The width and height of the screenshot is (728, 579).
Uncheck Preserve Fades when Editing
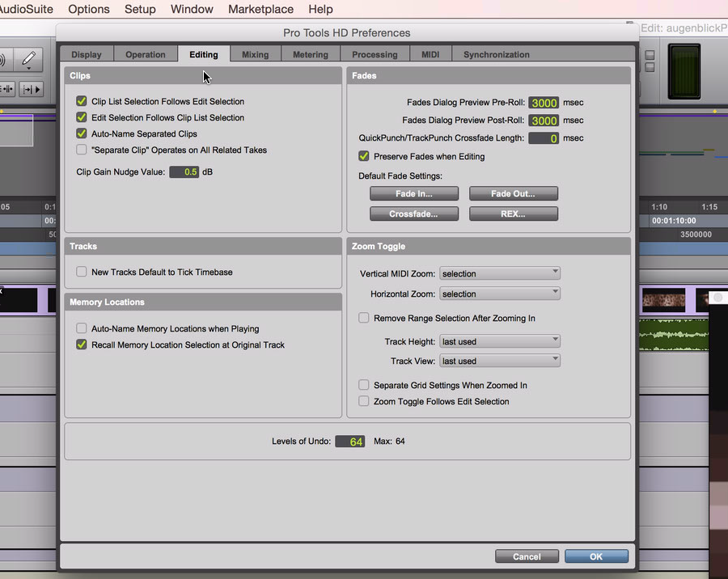pos(364,156)
